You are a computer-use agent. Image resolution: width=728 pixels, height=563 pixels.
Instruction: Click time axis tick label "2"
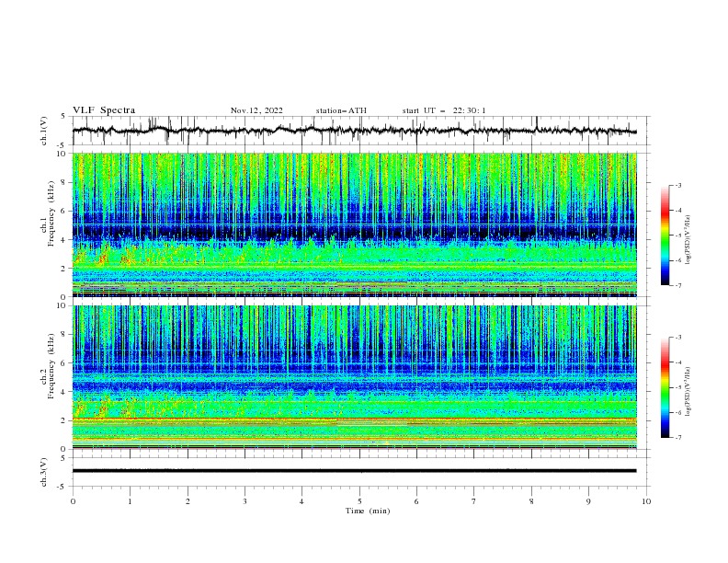click(188, 501)
